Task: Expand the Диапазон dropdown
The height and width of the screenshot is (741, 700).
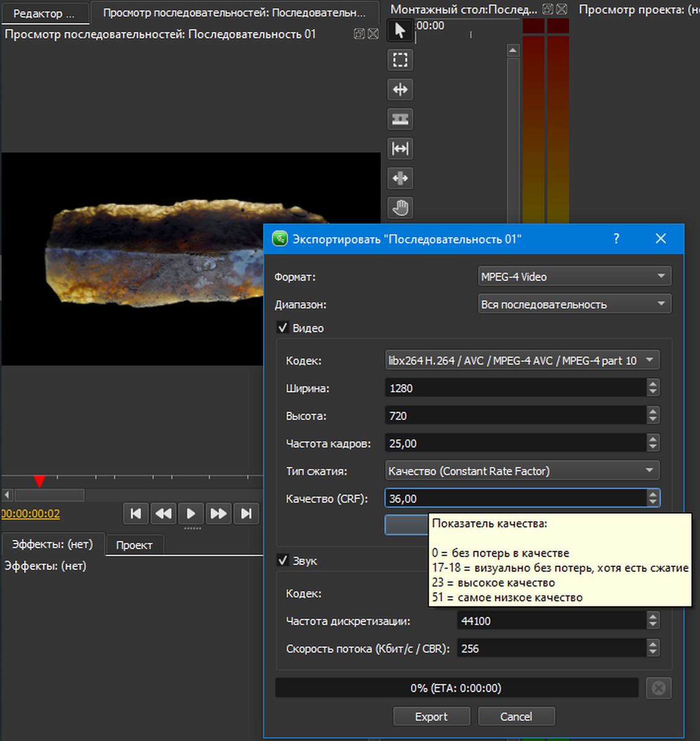Action: coord(574,304)
